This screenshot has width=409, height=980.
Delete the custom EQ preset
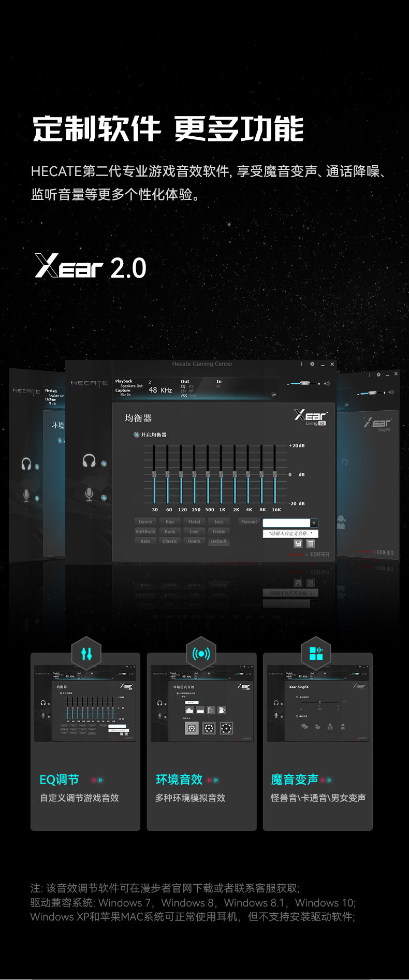click(311, 543)
